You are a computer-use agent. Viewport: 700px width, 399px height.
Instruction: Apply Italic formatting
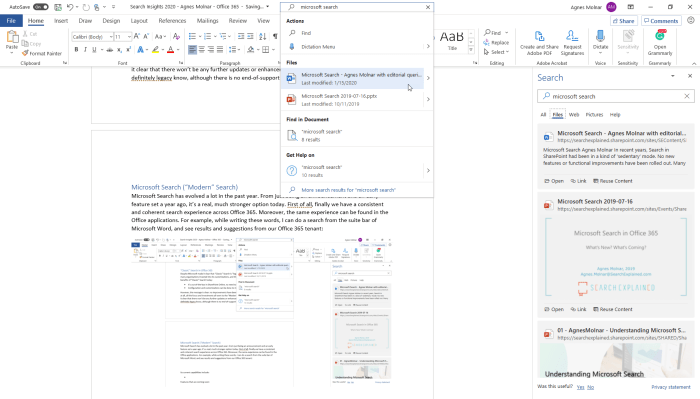pyautogui.click(x=85, y=50)
